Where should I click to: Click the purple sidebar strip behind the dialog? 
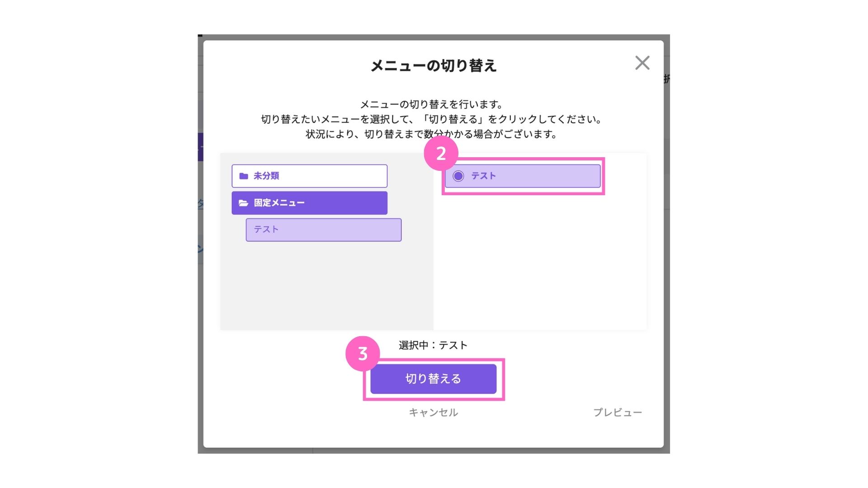pos(201,147)
